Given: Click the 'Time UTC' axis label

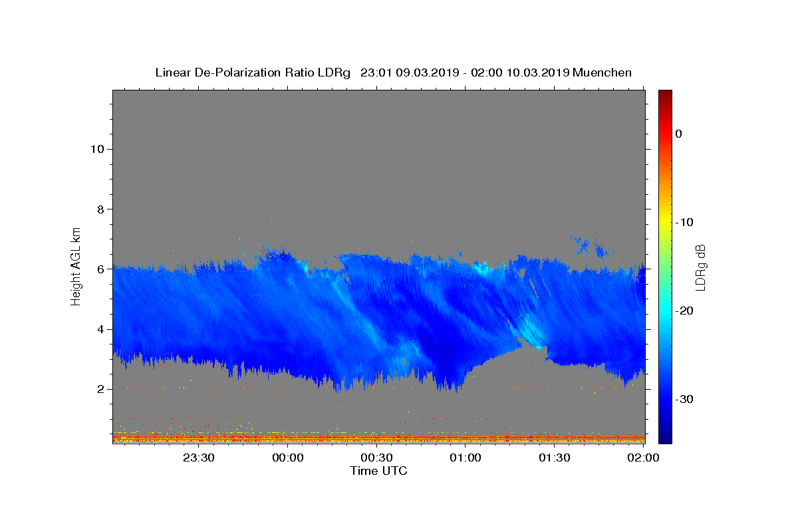Looking at the screenshot, I should 378,471.
